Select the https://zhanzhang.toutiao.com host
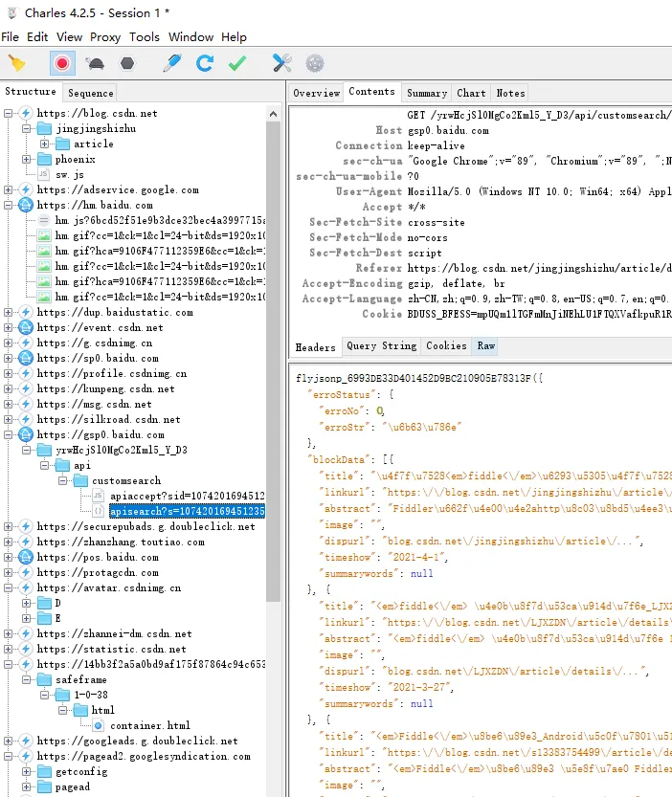672x797 pixels. [121, 542]
